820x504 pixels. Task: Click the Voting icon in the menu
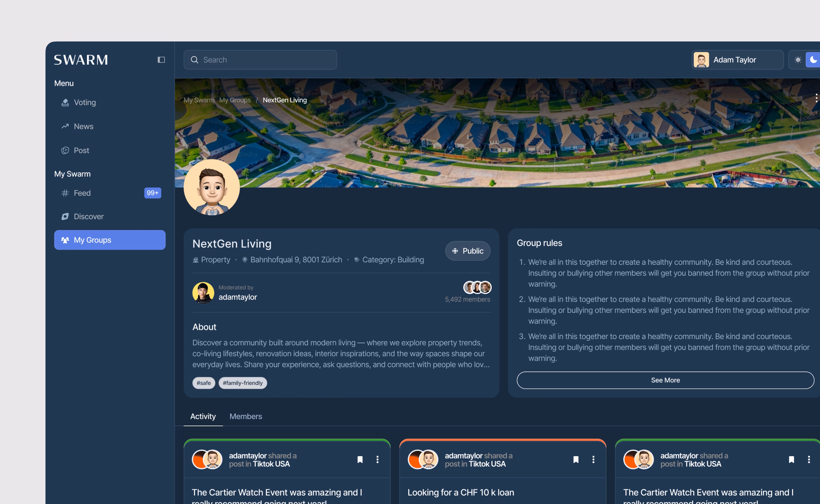[65, 102]
